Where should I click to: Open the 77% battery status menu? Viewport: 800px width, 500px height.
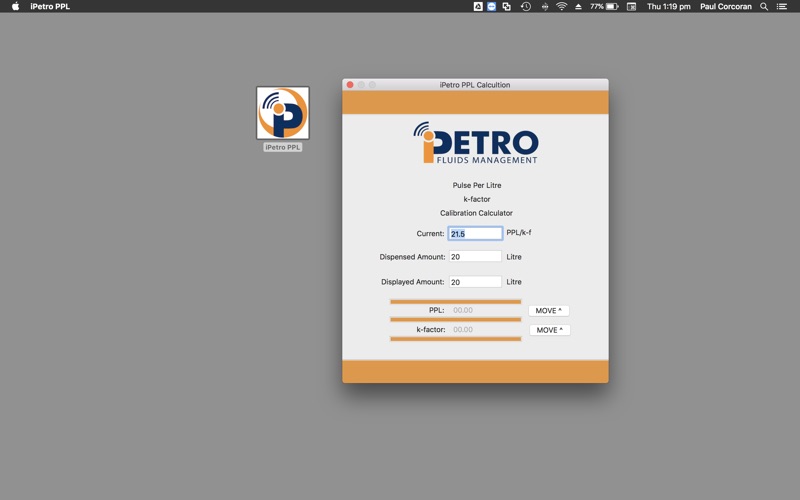[x=605, y=7]
